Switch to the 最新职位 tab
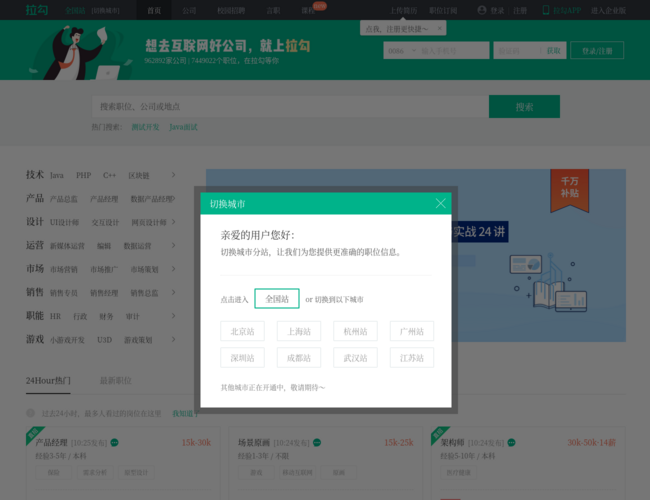 tap(116, 381)
